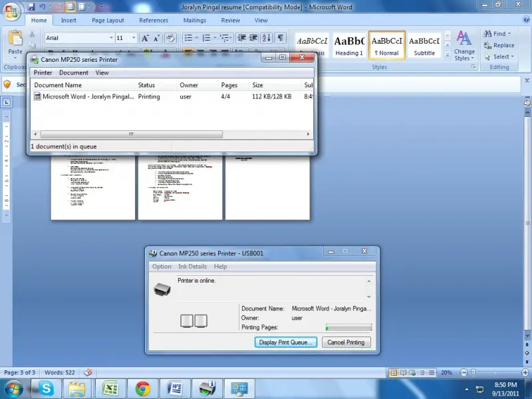Switch to Web Layout view
The image size is (532, 399).
tap(412, 372)
